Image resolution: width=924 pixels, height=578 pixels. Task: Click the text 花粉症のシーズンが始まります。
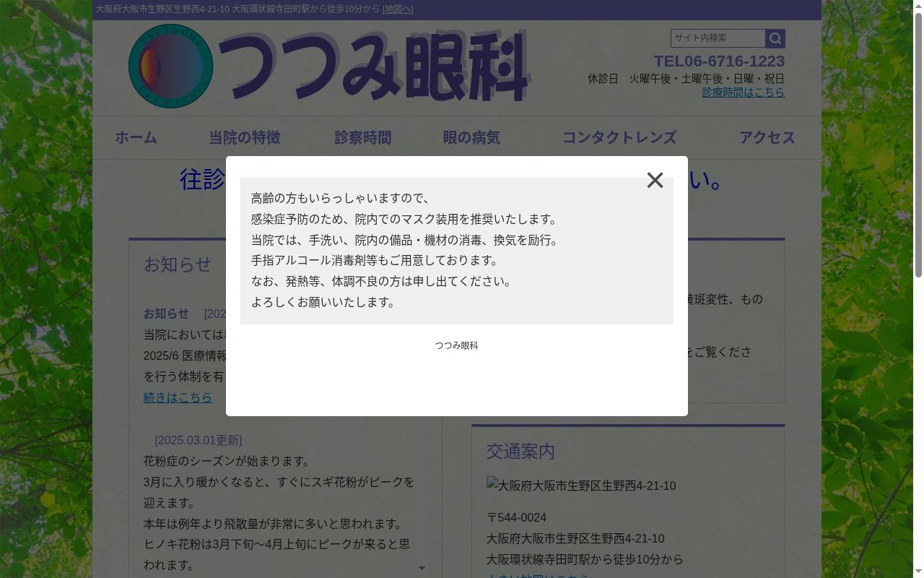228,461
